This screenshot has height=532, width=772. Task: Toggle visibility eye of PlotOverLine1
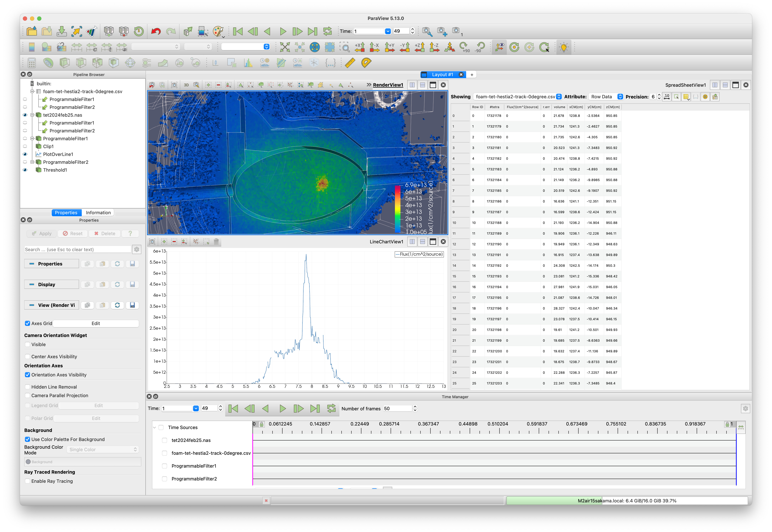tap(25, 154)
